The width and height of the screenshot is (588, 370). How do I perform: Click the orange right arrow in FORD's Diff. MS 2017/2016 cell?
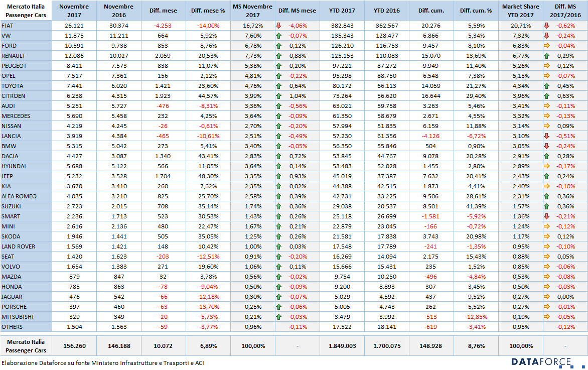547,46
